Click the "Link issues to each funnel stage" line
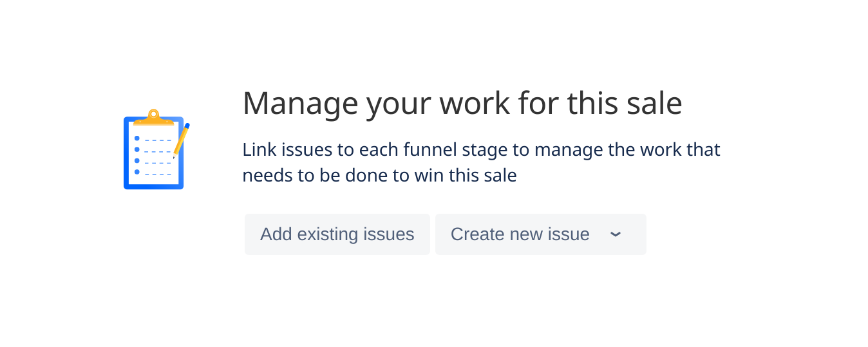The width and height of the screenshot is (868, 347). (x=481, y=150)
